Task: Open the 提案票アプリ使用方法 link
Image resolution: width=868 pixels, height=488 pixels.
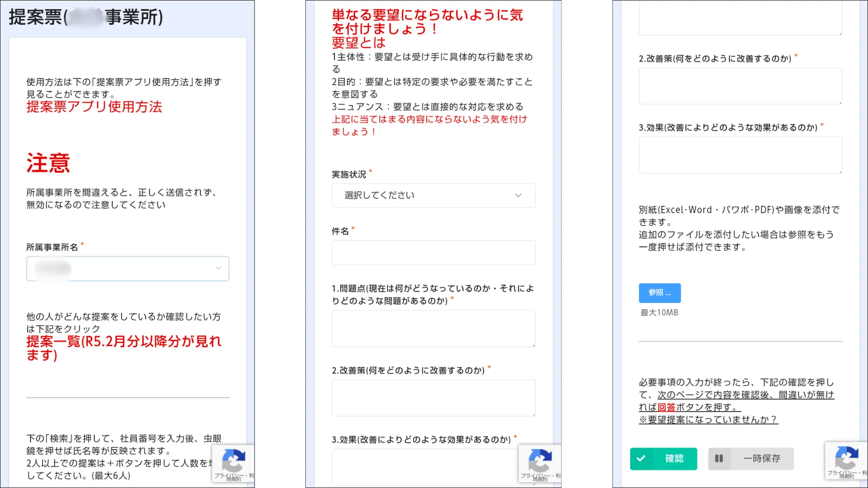Action: point(94,107)
